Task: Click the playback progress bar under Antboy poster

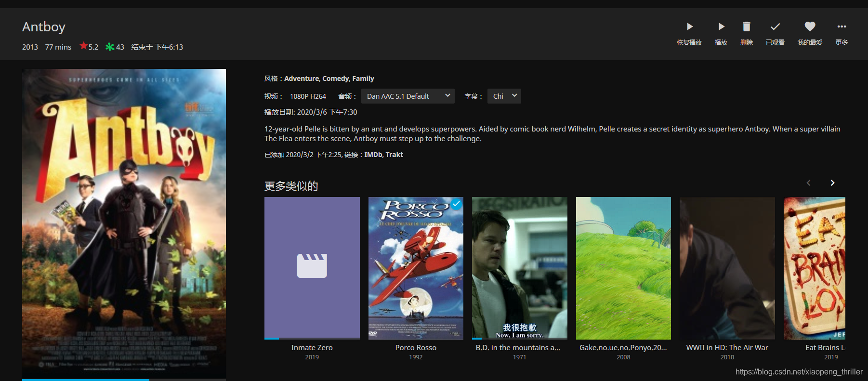Action: pyautogui.click(x=124, y=380)
